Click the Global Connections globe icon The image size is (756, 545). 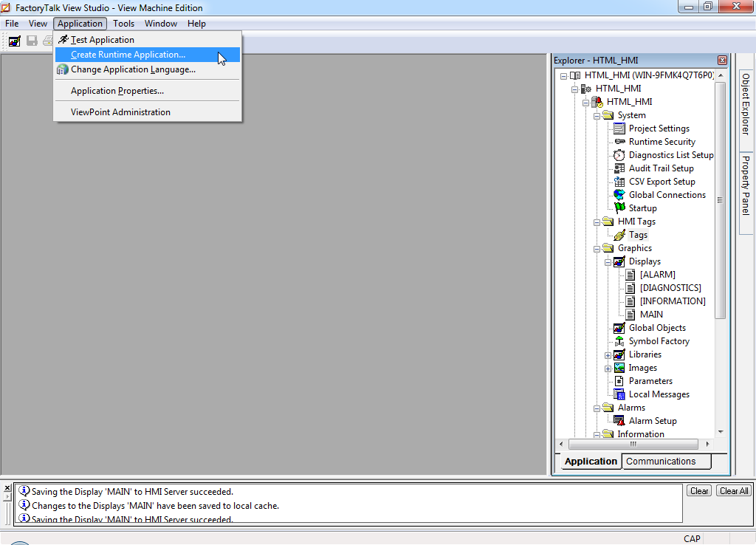(x=619, y=195)
